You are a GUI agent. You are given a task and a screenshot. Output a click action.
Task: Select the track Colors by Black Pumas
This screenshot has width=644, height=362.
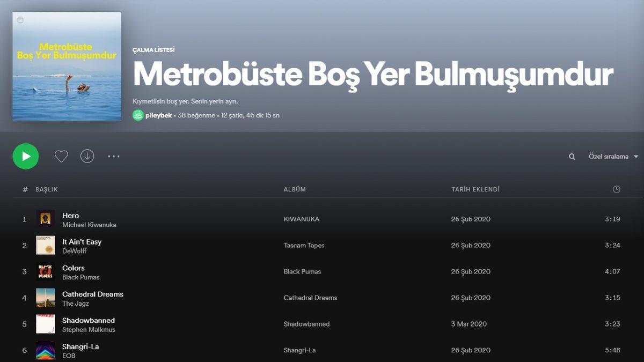pyautogui.click(x=74, y=268)
